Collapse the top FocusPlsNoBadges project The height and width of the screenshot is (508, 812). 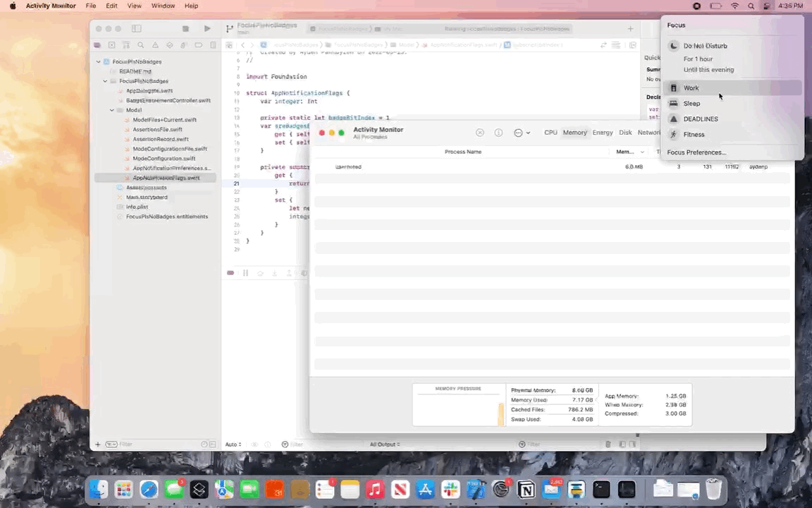[99, 61]
